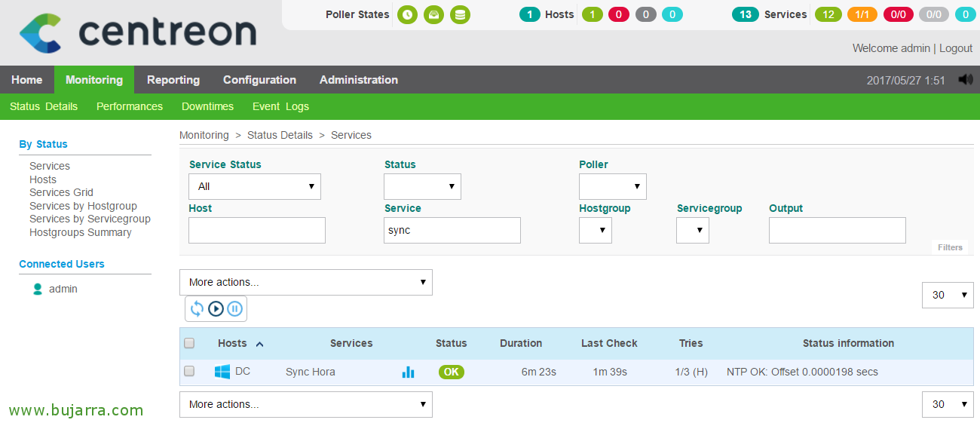Image resolution: width=980 pixels, height=426 pixels.
Task: Open the bottom More actions dropdown
Action: click(306, 404)
